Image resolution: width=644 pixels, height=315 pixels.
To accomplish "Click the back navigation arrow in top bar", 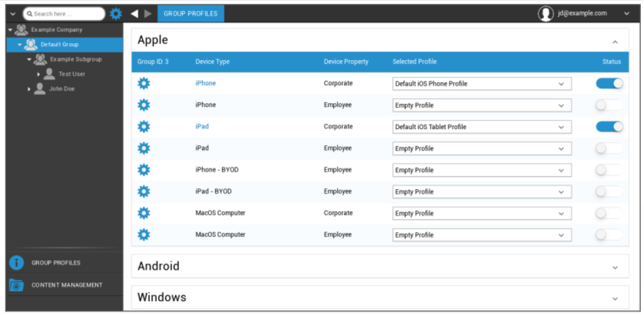I will pyautogui.click(x=134, y=14).
